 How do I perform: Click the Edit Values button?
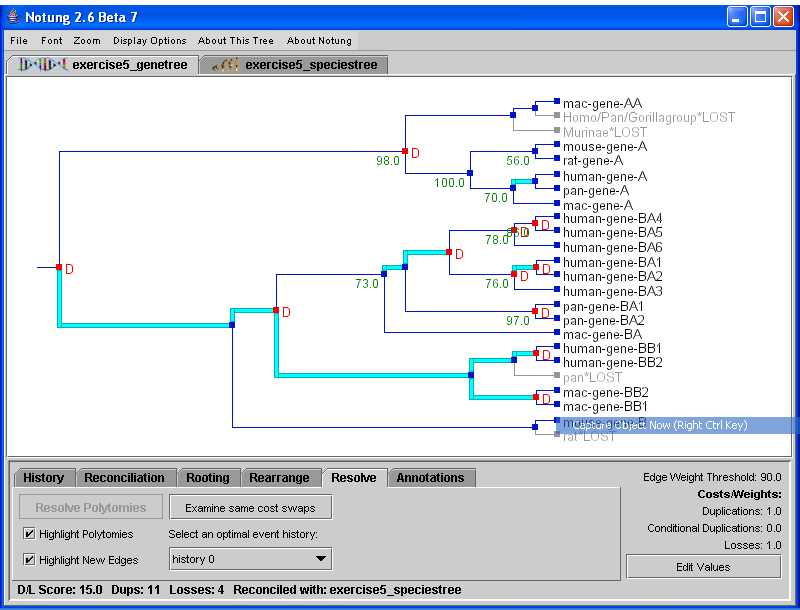pos(702,567)
